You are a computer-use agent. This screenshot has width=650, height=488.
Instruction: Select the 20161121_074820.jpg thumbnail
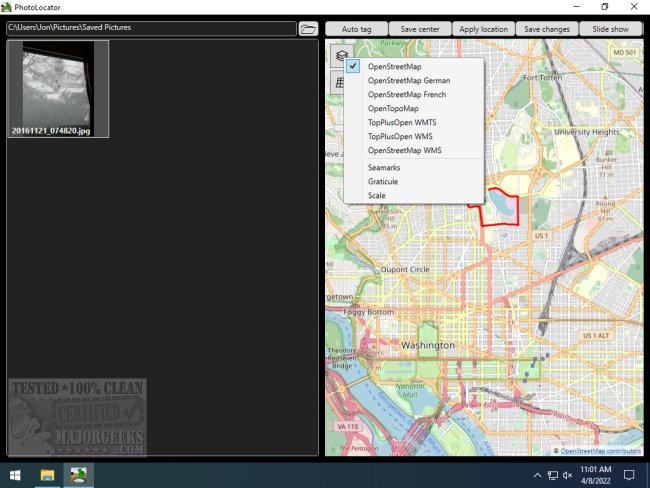click(x=58, y=89)
